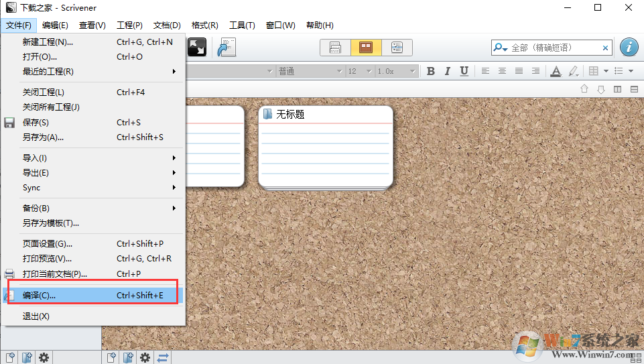Choose 关闭工程(L) menu entry
Viewport: 644px width, 364px height.
(93, 93)
